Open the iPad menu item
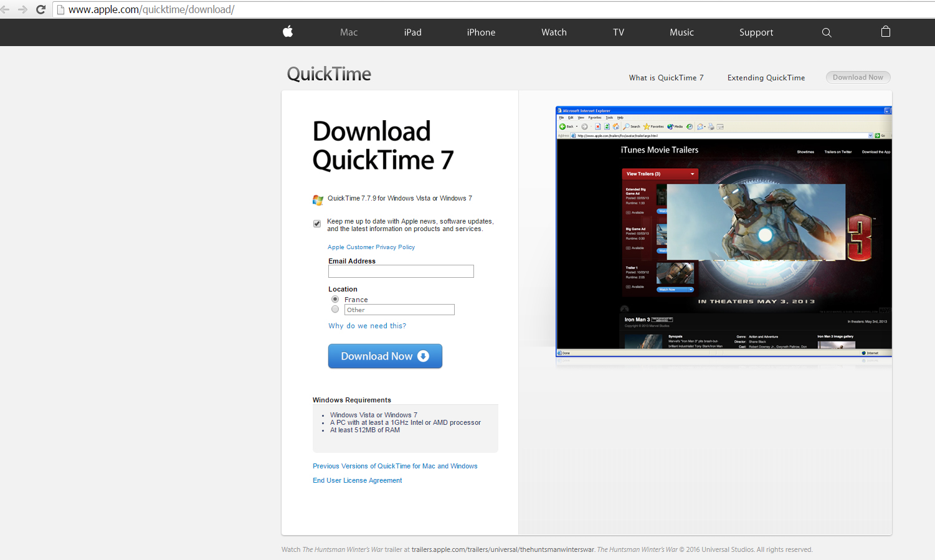Screen dimensions: 935x560 pos(413,32)
